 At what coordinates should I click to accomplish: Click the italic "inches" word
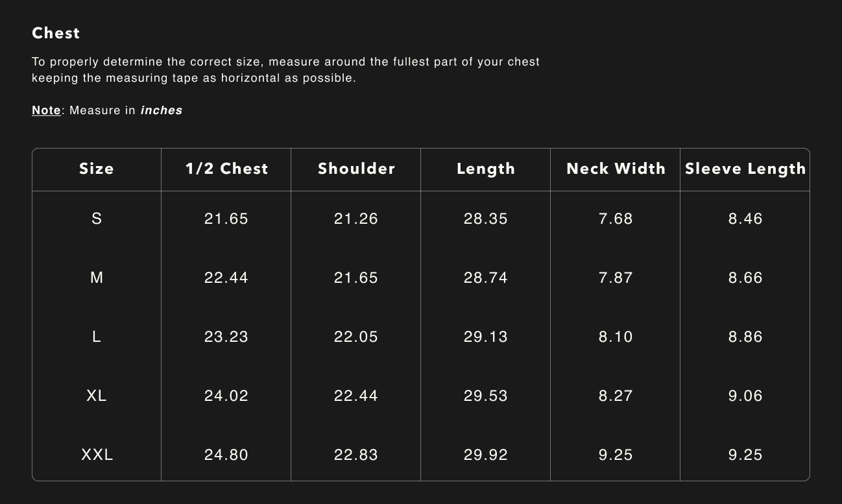(x=162, y=110)
